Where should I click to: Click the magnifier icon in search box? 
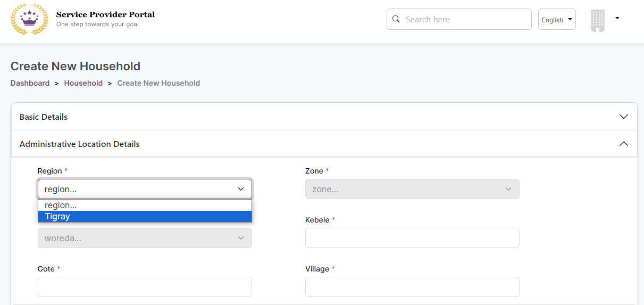click(396, 19)
